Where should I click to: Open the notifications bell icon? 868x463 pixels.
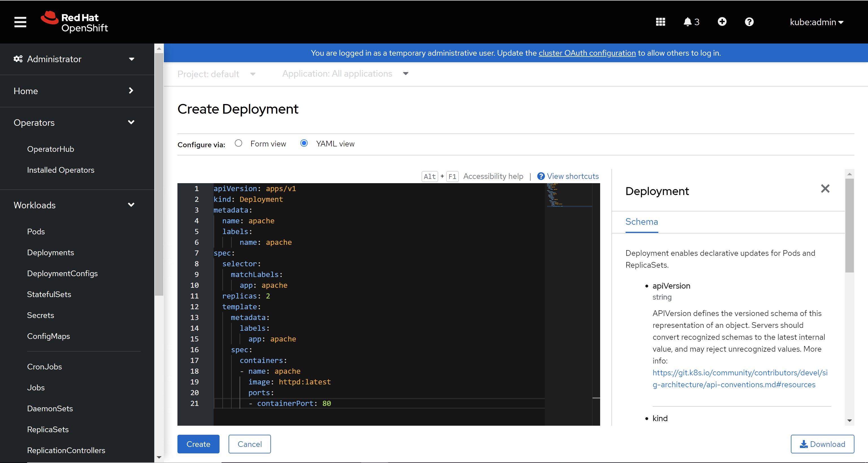(691, 22)
